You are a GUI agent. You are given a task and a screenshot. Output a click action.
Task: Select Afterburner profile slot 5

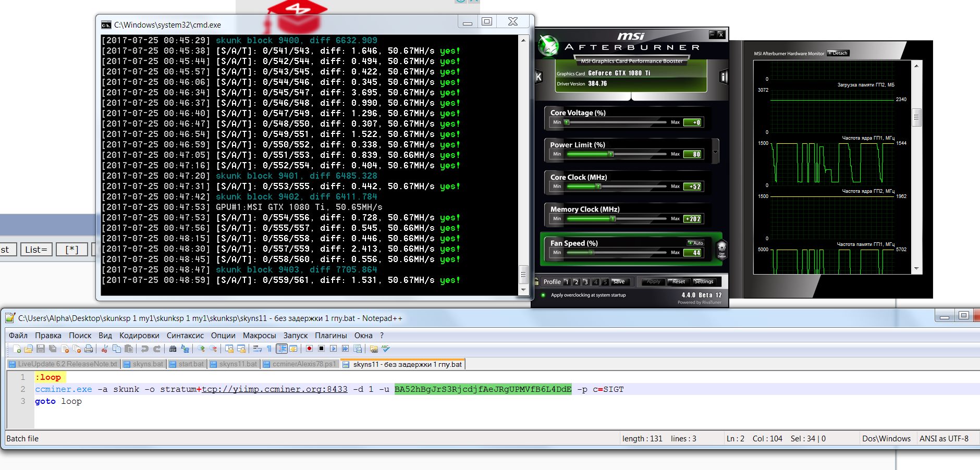point(605,282)
